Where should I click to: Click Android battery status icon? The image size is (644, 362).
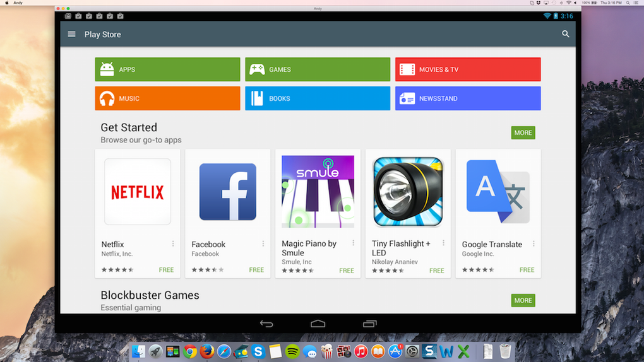click(x=556, y=16)
